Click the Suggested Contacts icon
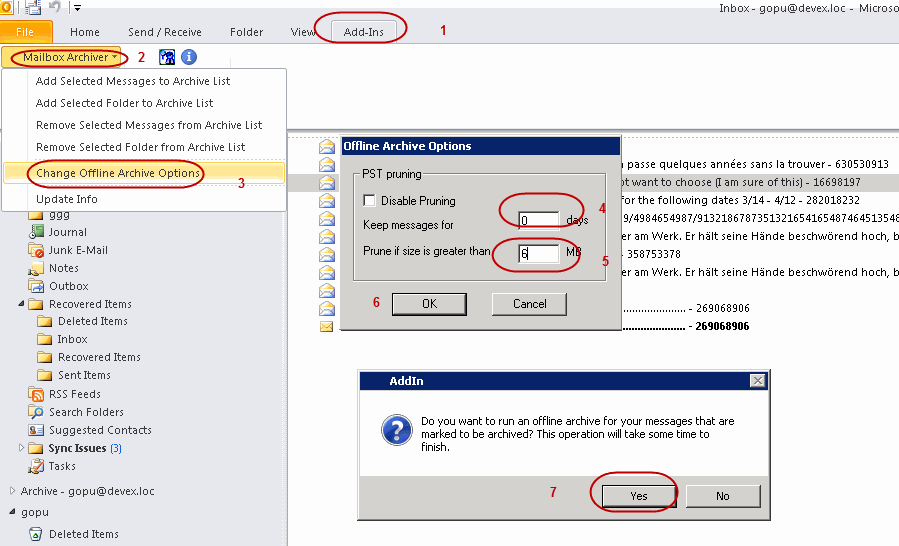Viewport: 899px width, 546px height. pyautogui.click(x=36, y=430)
